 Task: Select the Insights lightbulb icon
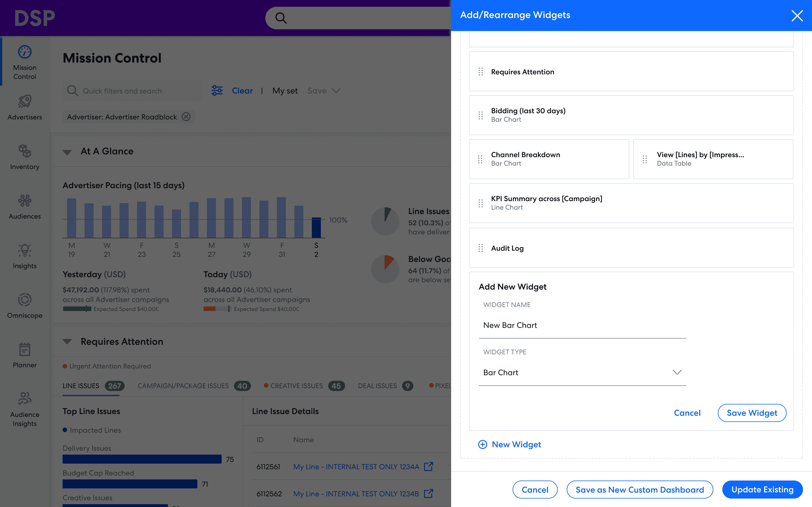click(x=25, y=250)
